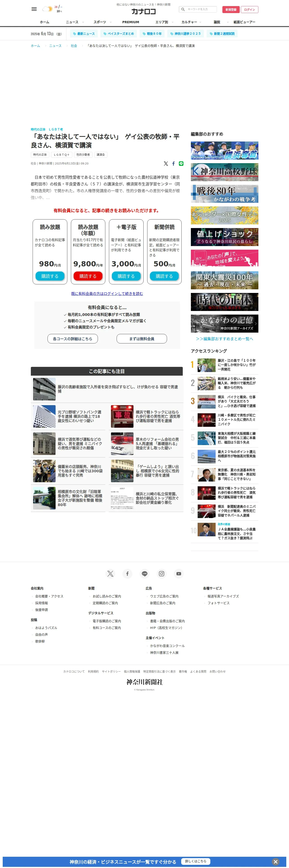
Task: Open the hamburger menu icon
Action: point(34,9)
